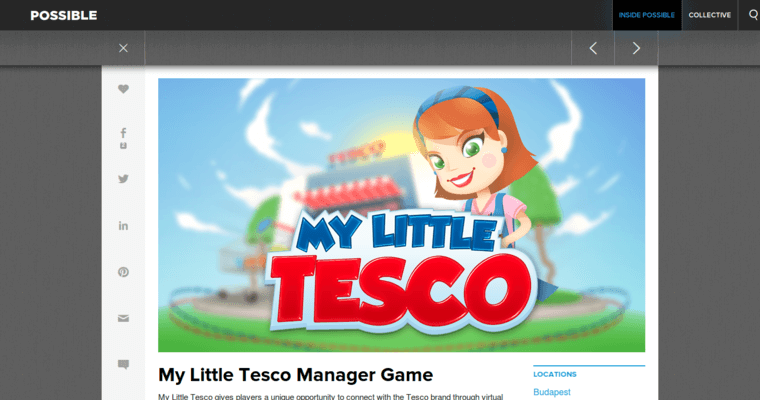Go to previous article using left chevron
This screenshot has height=400, width=760.
(x=593, y=48)
